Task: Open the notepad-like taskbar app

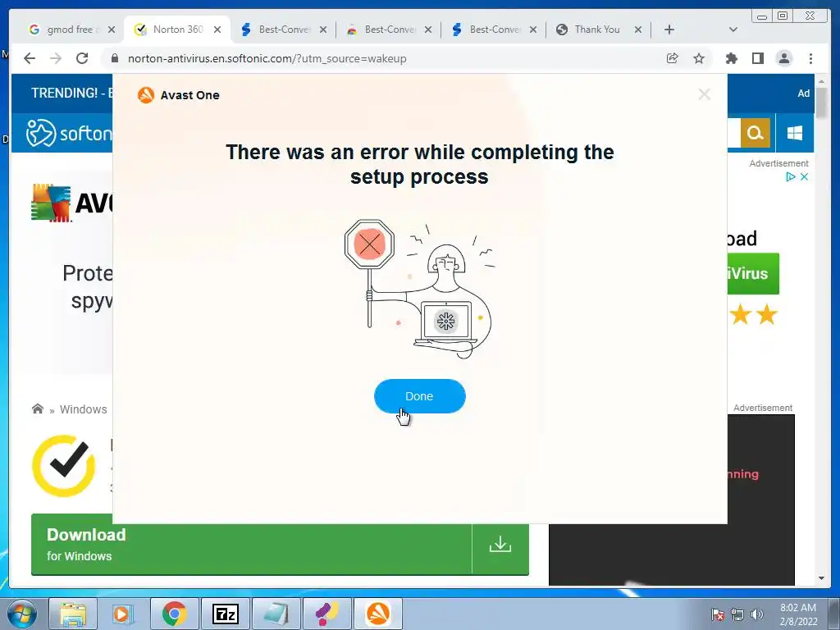Action: point(276,614)
